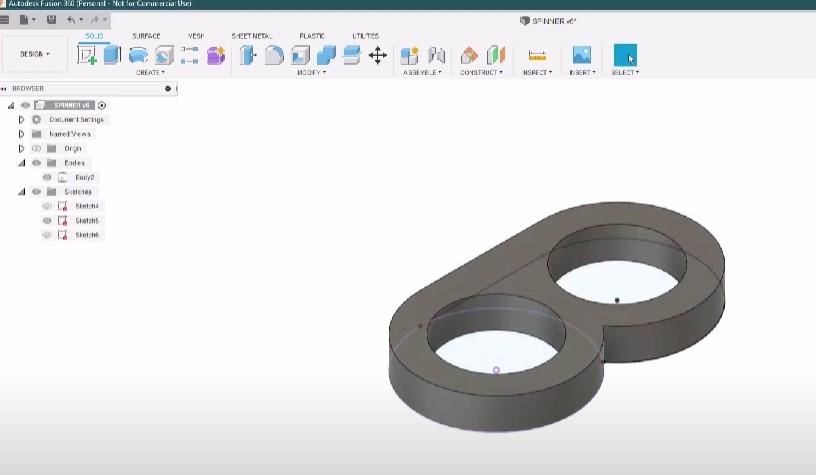Select the Extrude tool
The height and width of the screenshot is (475, 816).
click(112, 55)
